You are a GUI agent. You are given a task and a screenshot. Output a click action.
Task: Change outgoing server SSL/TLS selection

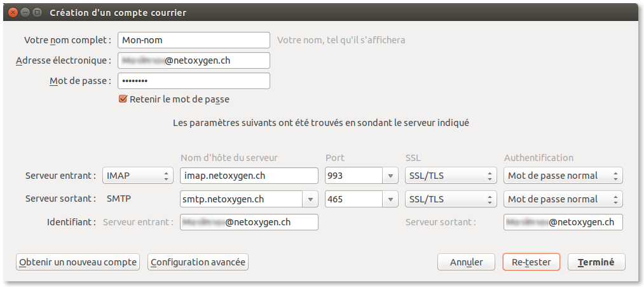[450, 199]
